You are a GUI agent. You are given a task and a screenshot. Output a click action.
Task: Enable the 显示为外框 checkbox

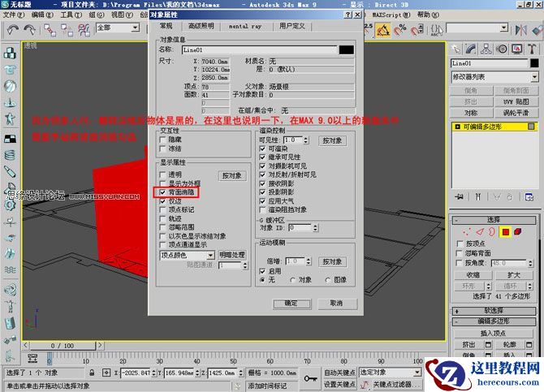tap(162, 183)
